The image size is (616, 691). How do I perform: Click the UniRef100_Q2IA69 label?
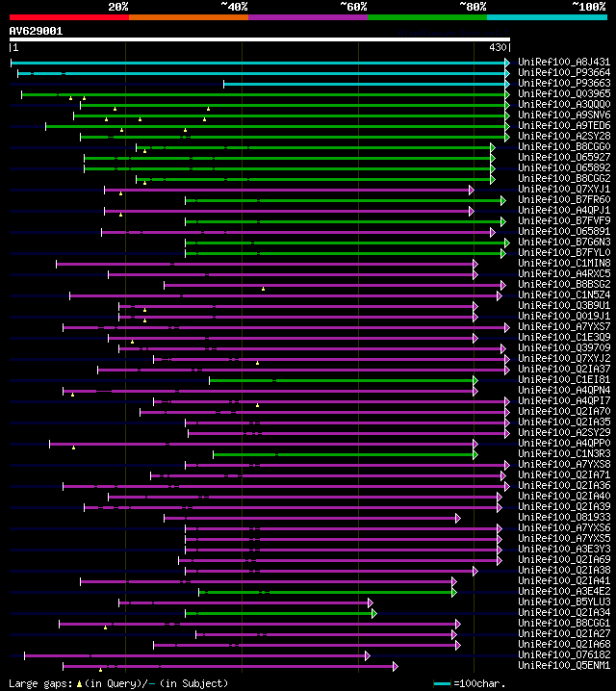[x=564, y=559]
